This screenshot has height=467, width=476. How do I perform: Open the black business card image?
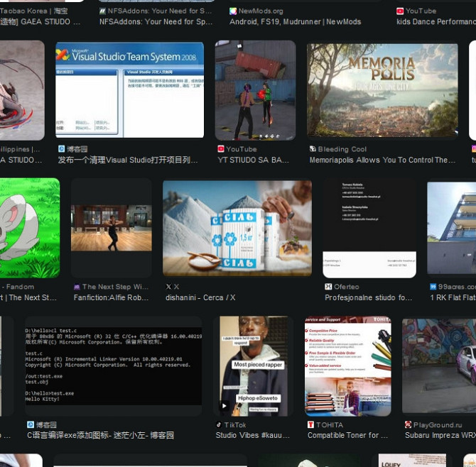tap(369, 228)
